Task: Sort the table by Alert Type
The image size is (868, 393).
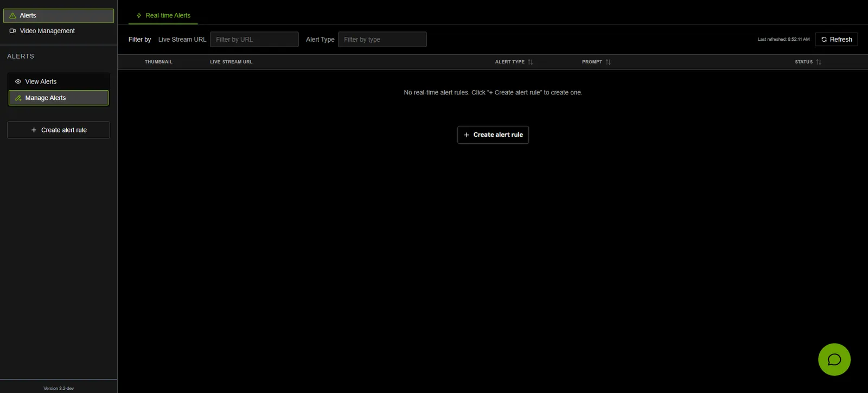Action: 530,62
